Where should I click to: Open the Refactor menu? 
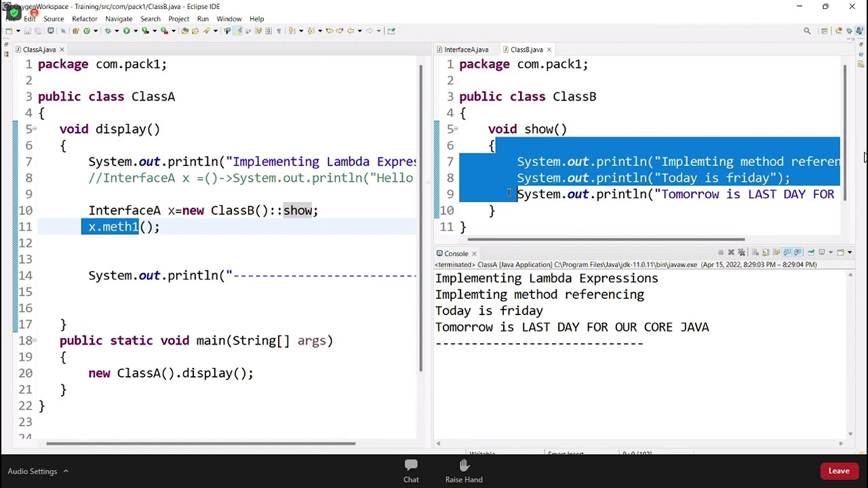tap(85, 18)
